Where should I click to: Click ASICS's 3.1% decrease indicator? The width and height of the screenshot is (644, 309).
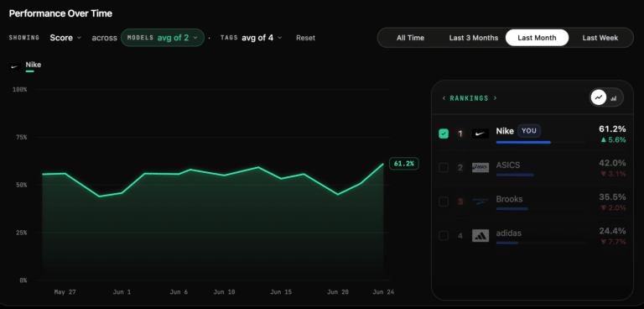coord(613,174)
